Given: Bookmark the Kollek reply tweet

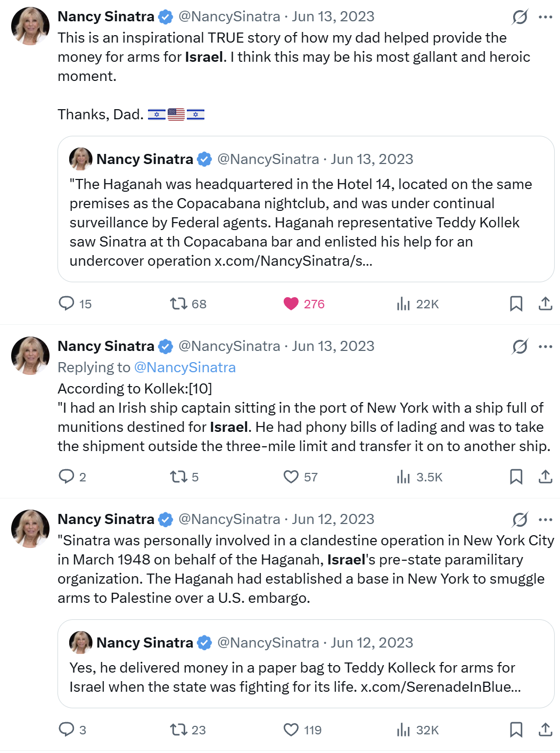Looking at the screenshot, I should click(x=516, y=477).
